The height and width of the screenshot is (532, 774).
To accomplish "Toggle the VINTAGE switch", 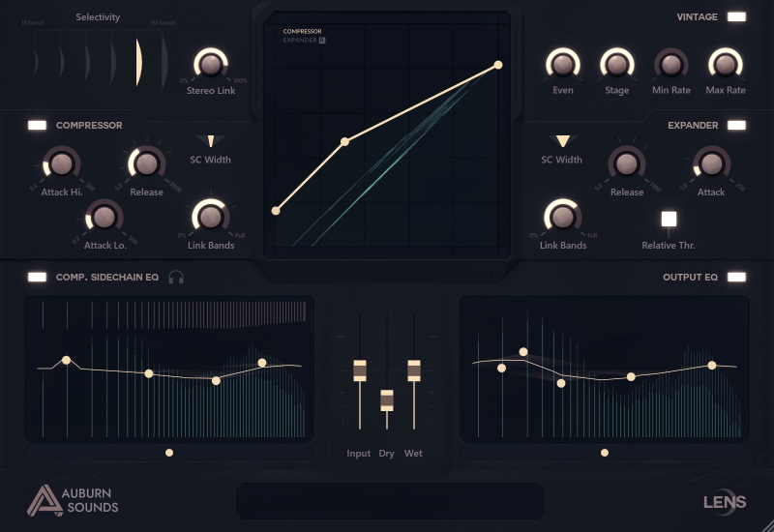I will pos(736,16).
